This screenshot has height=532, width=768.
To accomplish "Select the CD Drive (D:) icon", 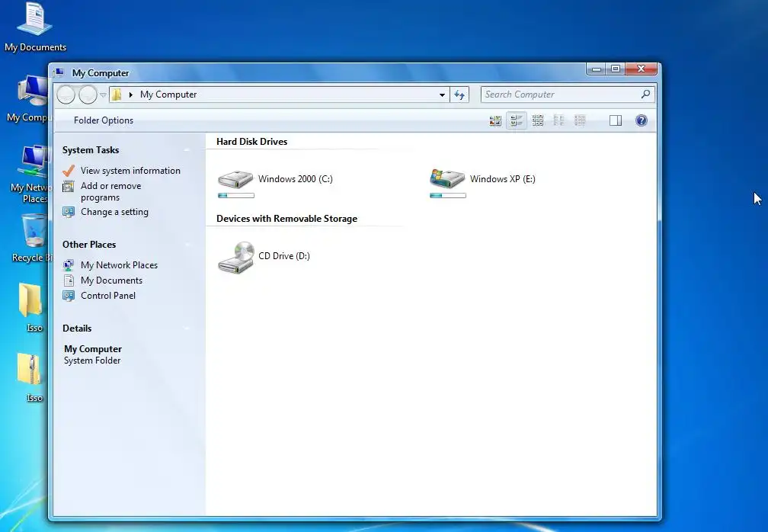I will pyautogui.click(x=236, y=257).
